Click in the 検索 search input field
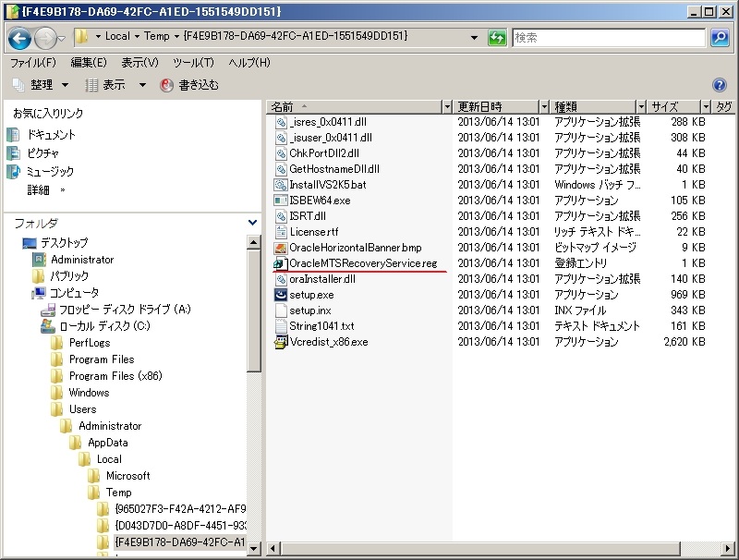Image resolution: width=739 pixels, height=560 pixels. (x=608, y=38)
